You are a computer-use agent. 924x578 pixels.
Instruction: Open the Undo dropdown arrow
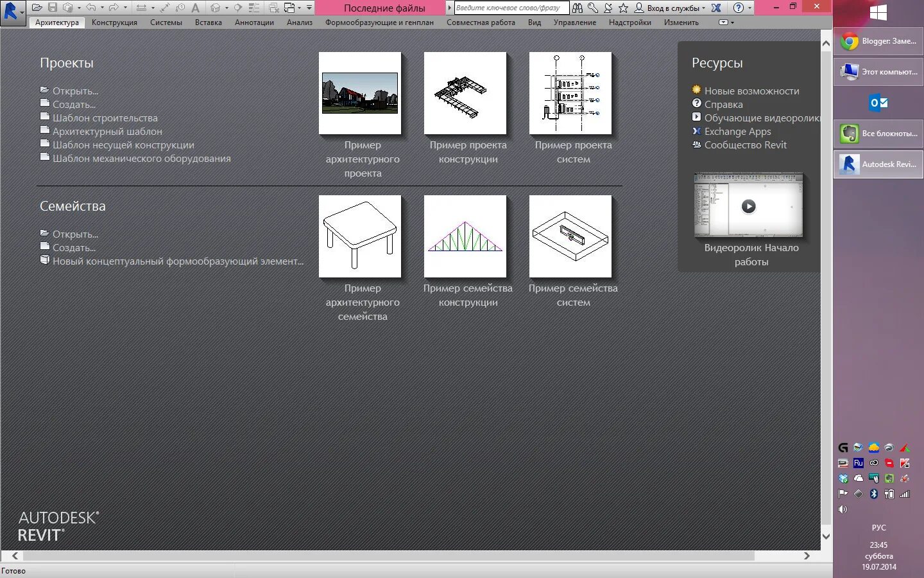(101, 6)
